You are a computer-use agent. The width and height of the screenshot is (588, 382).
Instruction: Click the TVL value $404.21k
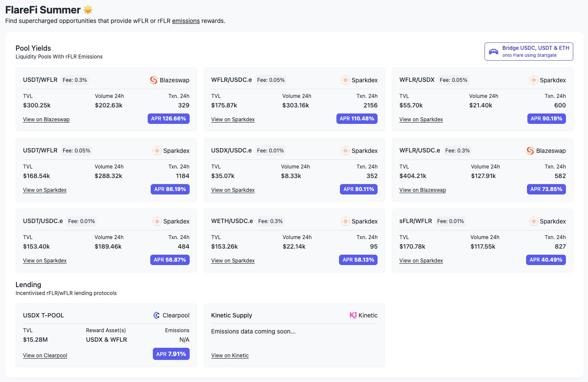tap(413, 176)
